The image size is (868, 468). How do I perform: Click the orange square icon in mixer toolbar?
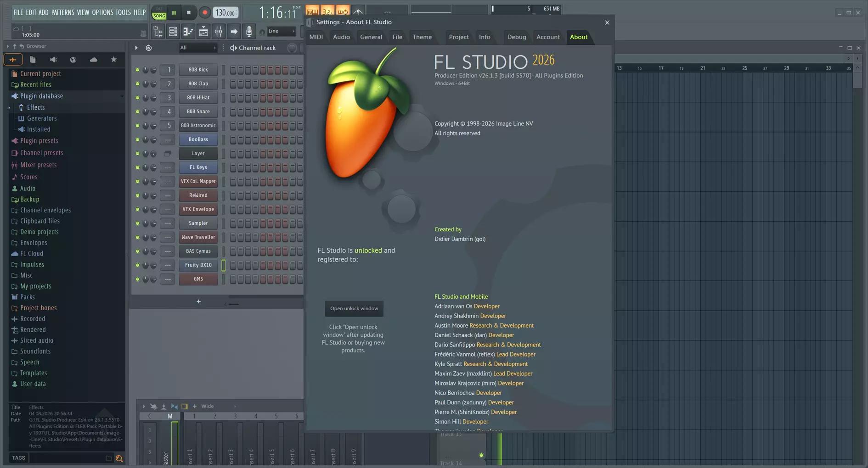pyautogui.click(x=185, y=406)
